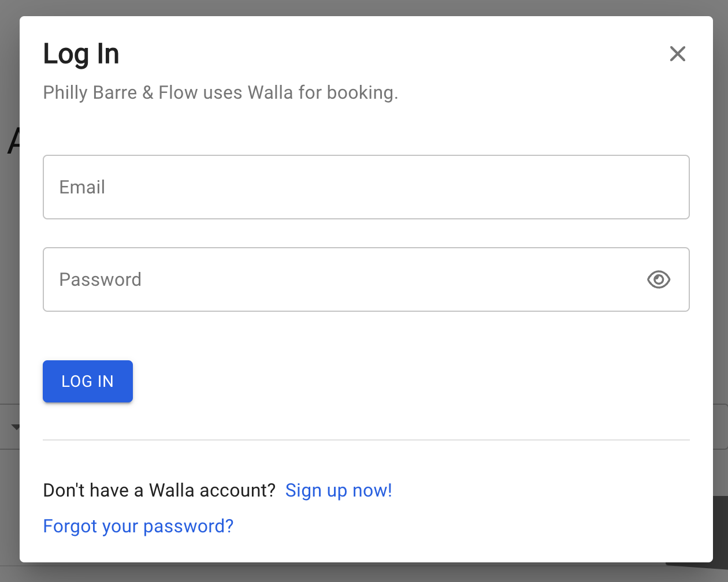Click the dark button behind dialog's bottom-right corner

point(720,530)
